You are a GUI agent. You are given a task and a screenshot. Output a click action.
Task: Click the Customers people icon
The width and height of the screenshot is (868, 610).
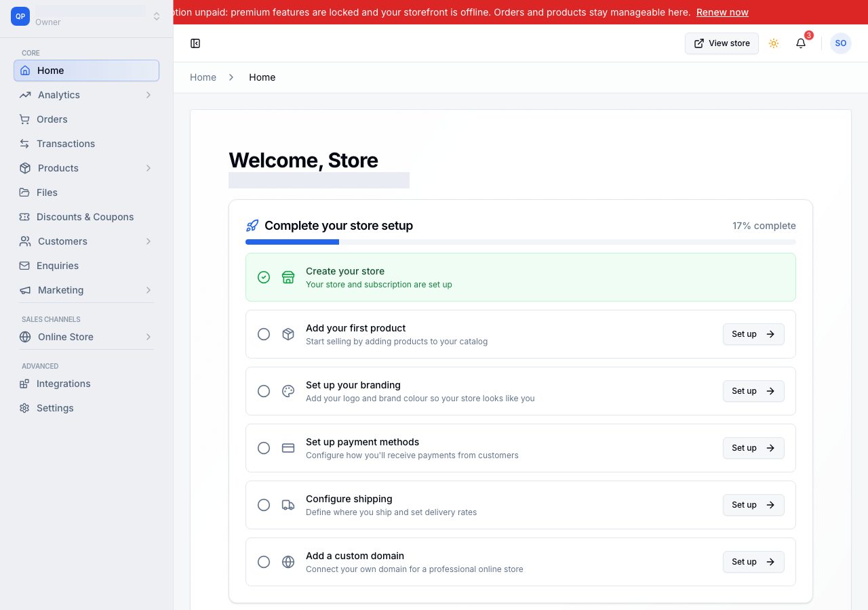click(x=25, y=241)
